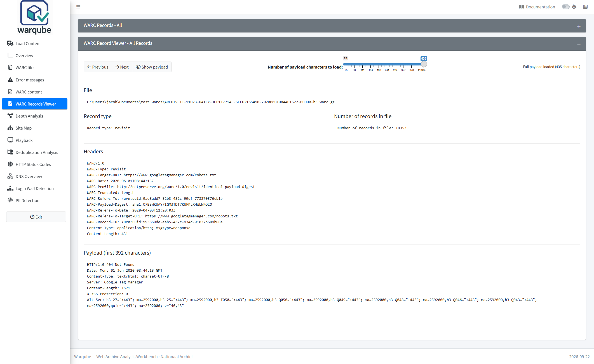Open the grid apps icon top right
The height and width of the screenshot is (364, 594).
point(585,7)
